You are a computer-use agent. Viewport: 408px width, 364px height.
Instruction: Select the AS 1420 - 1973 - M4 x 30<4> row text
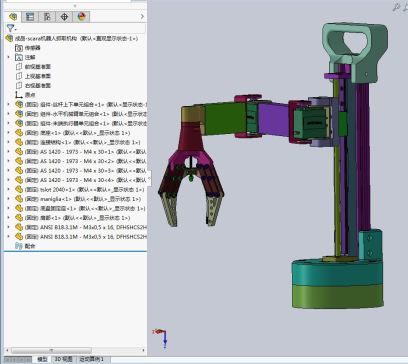86,180
